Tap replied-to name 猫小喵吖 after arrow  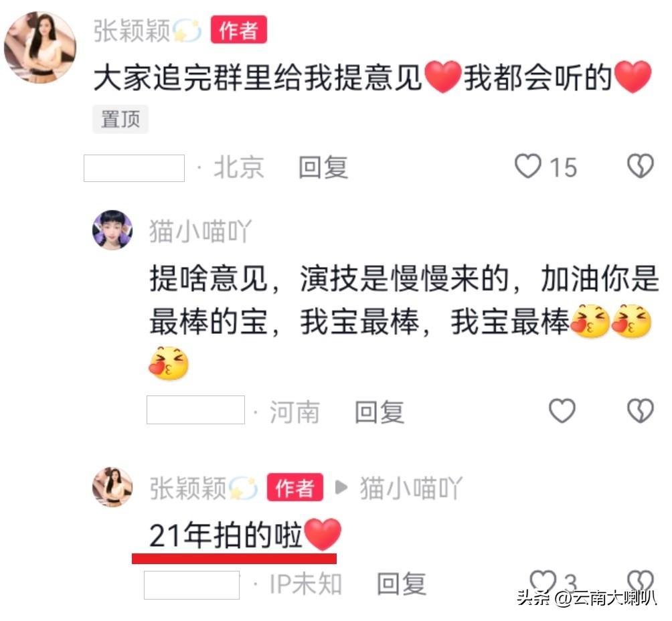point(411,488)
